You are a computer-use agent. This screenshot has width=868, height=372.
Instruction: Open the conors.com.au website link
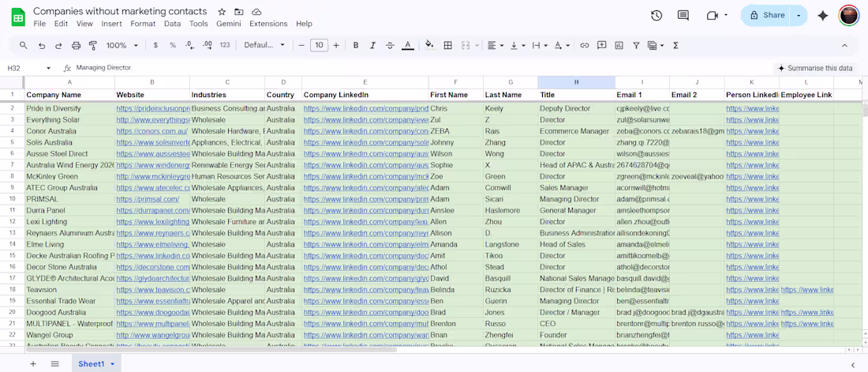[x=153, y=131]
